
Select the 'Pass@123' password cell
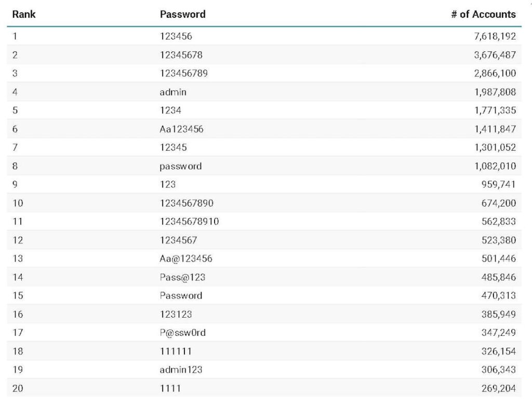182,277
